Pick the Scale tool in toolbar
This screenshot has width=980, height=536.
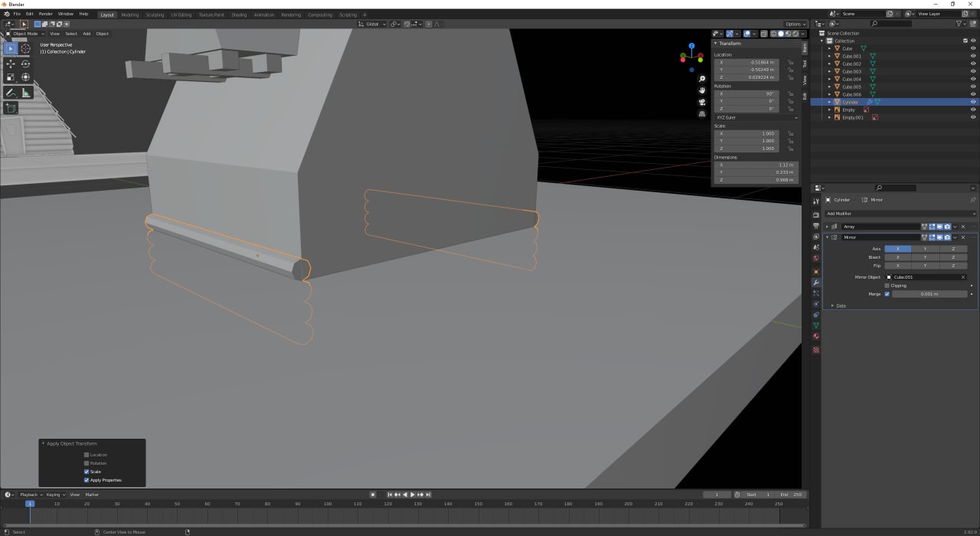click(x=11, y=77)
